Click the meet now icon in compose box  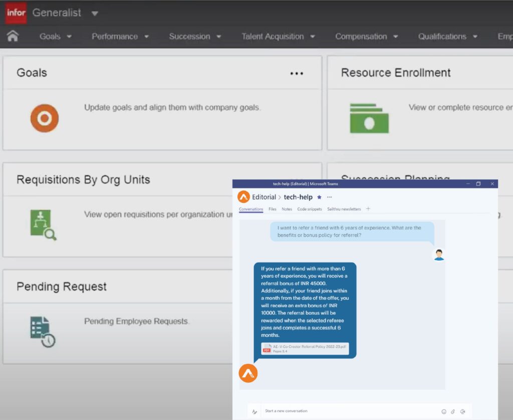coord(462,411)
